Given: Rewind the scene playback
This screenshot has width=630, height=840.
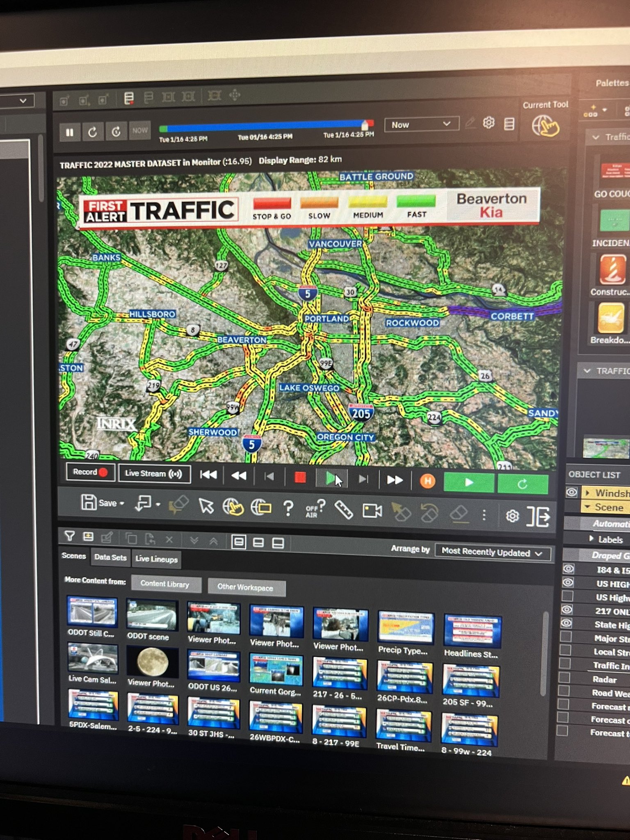Looking at the screenshot, I should (x=239, y=476).
